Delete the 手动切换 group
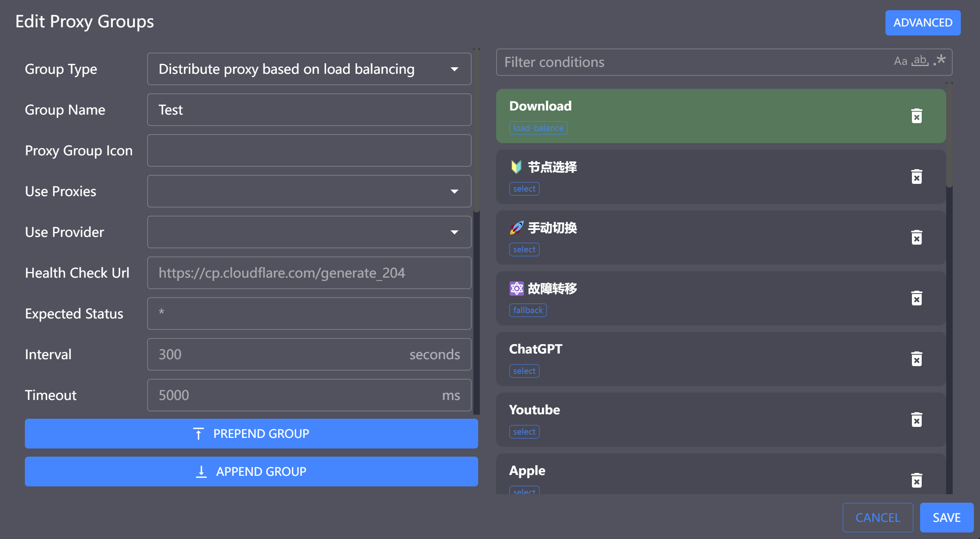The height and width of the screenshot is (539, 980). click(x=916, y=238)
